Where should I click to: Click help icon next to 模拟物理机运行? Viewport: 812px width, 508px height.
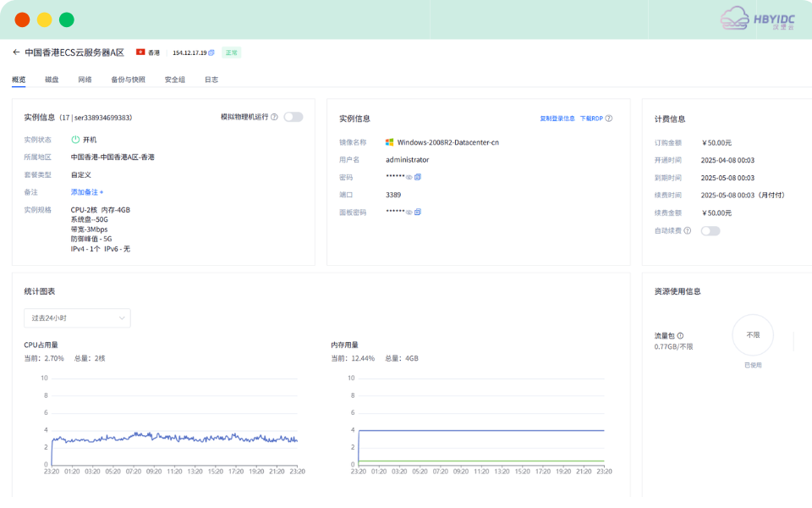point(274,118)
